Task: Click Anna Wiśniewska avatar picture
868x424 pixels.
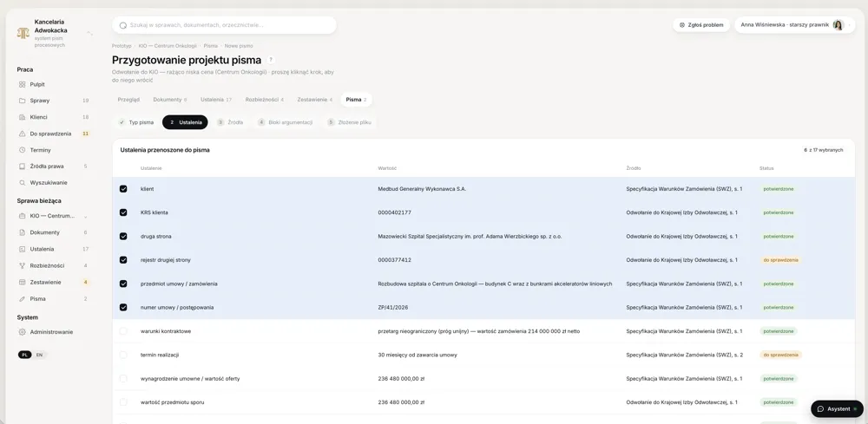Action: tap(838, 25)
